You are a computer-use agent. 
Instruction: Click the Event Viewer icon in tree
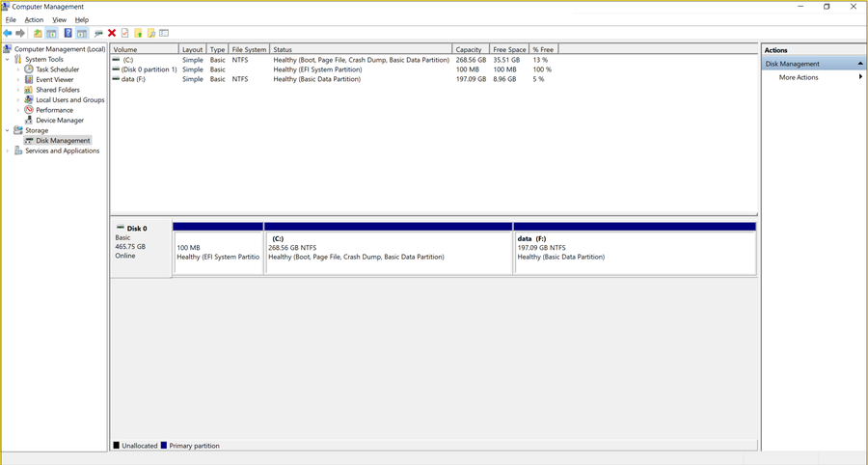pos(29,80)
